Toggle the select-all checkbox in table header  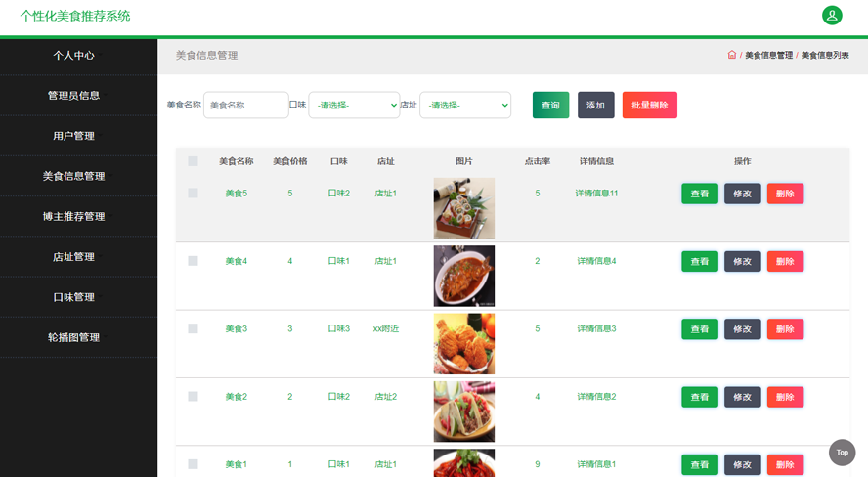click(193, 161)
